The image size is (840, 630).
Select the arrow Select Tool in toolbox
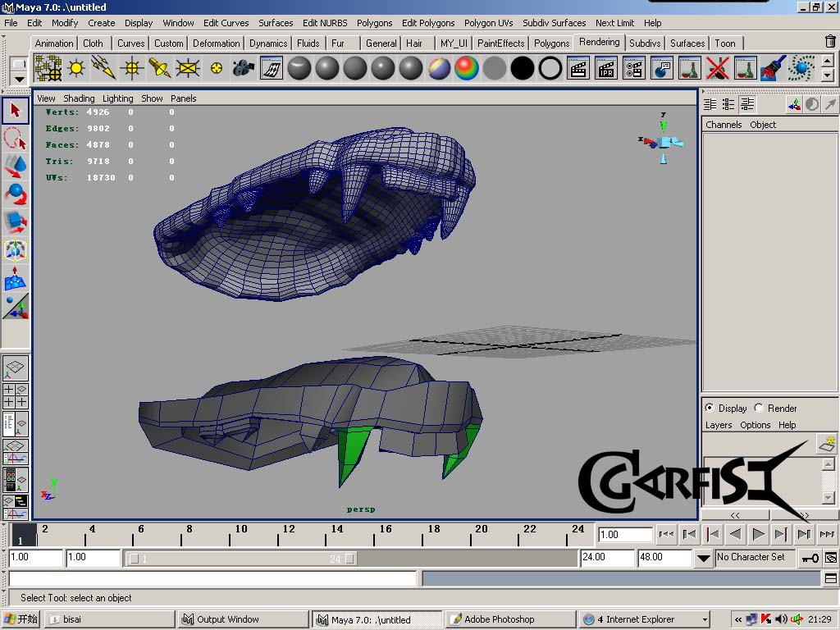point(16,111)
